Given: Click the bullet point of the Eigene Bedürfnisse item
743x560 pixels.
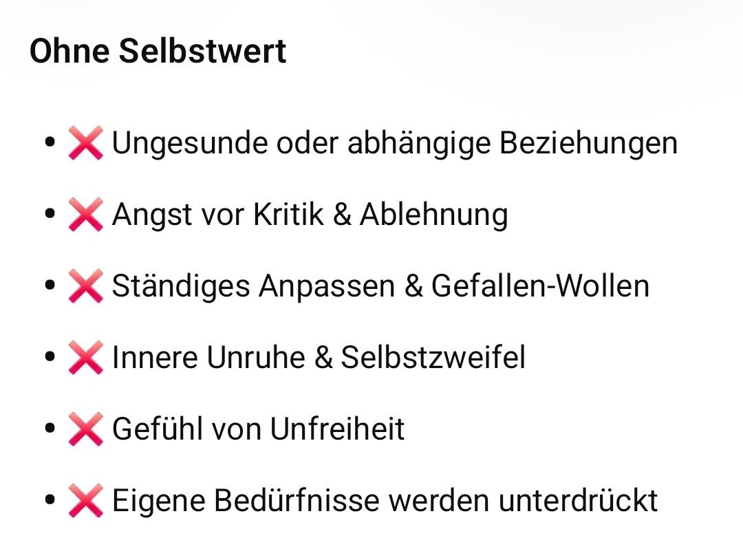Looking at the screenshot, I should (x=49, y=502).
